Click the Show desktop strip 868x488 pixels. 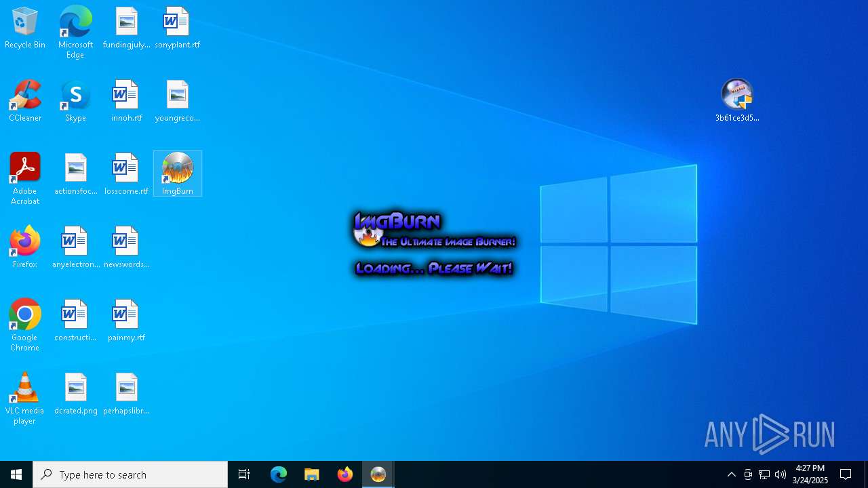pyautogui.click(x=866, y=474)
